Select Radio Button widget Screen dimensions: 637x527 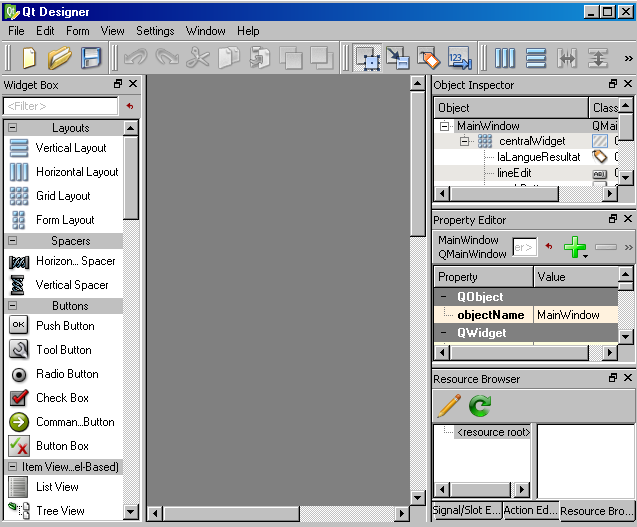point(63,374)
